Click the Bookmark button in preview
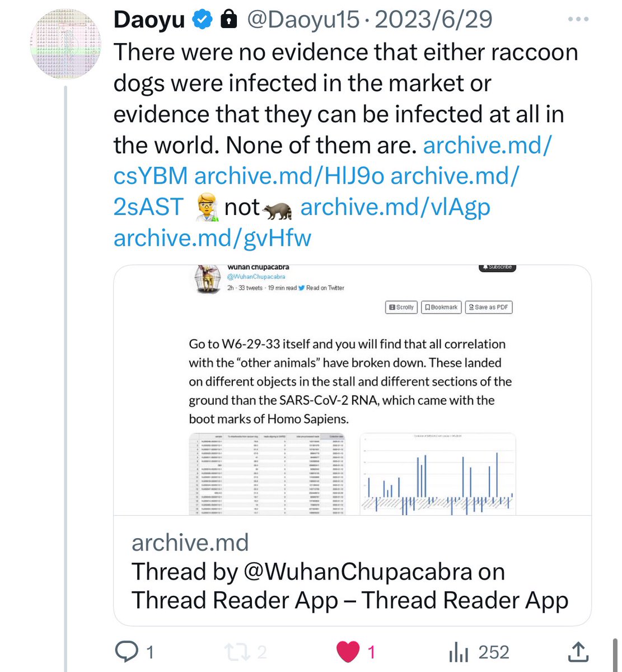 441,307
